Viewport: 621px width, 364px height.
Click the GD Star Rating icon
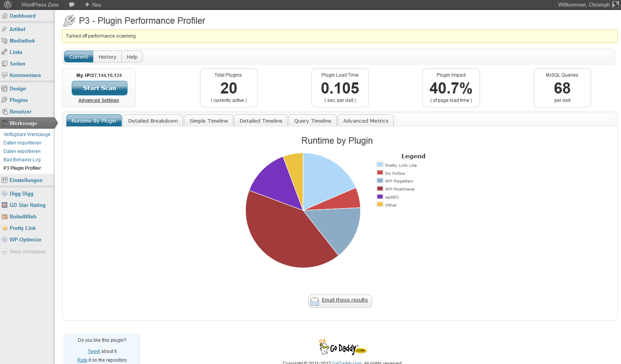[5, 205]
